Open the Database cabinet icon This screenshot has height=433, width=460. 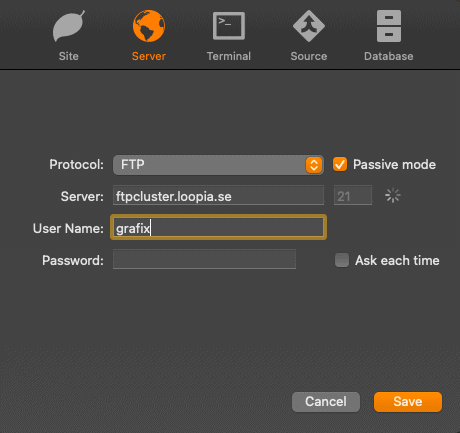389,26
